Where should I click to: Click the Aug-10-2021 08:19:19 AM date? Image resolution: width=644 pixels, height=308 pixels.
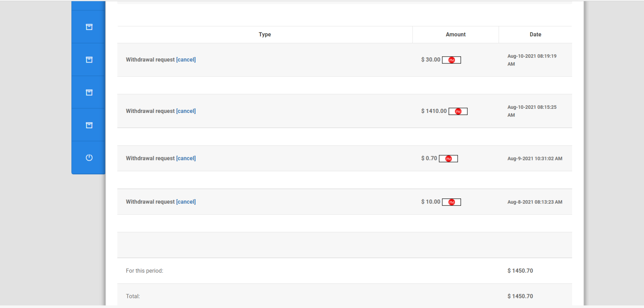(532, 60)
